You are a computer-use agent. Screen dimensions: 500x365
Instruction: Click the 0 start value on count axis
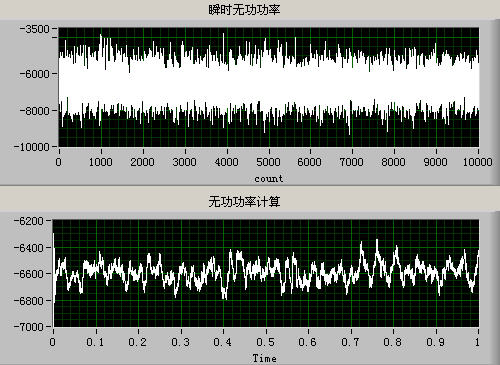pyautogui.click(x=59, y=162)
